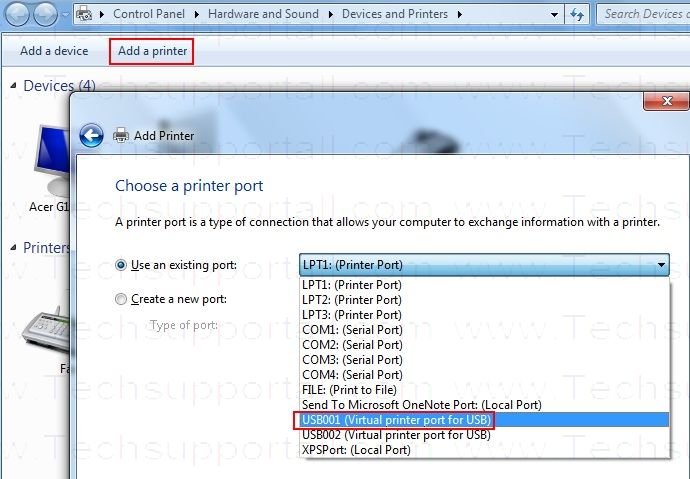Choose USB001 virtual printer port option
This screenshot has height=479, width=690.
(484, 420)
